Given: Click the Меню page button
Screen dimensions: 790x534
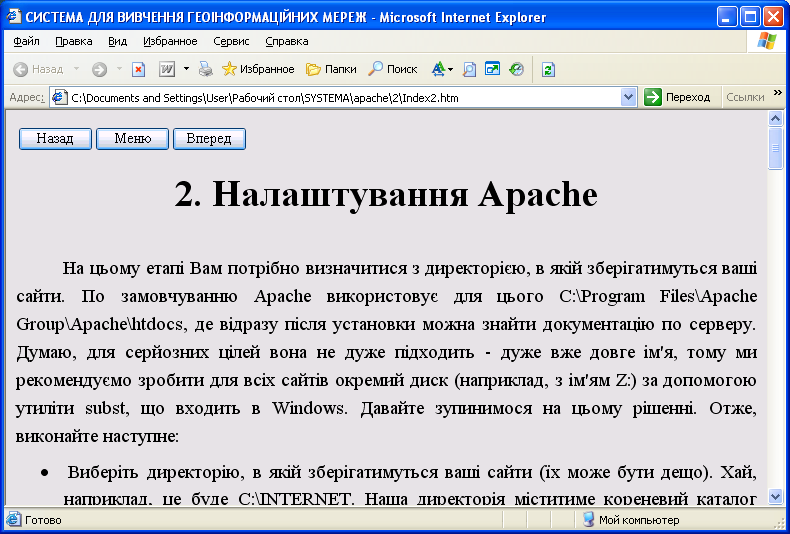Looking at the screenshot, I should (133, 139).
